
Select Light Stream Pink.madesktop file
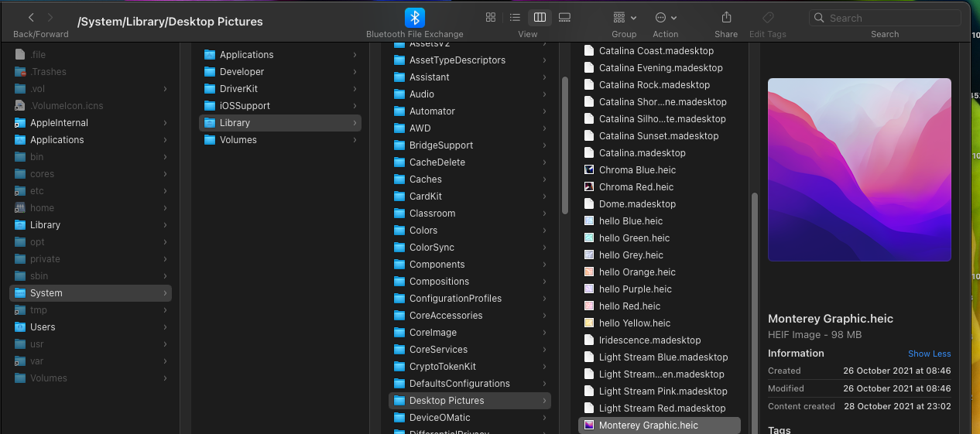(660, 391)
